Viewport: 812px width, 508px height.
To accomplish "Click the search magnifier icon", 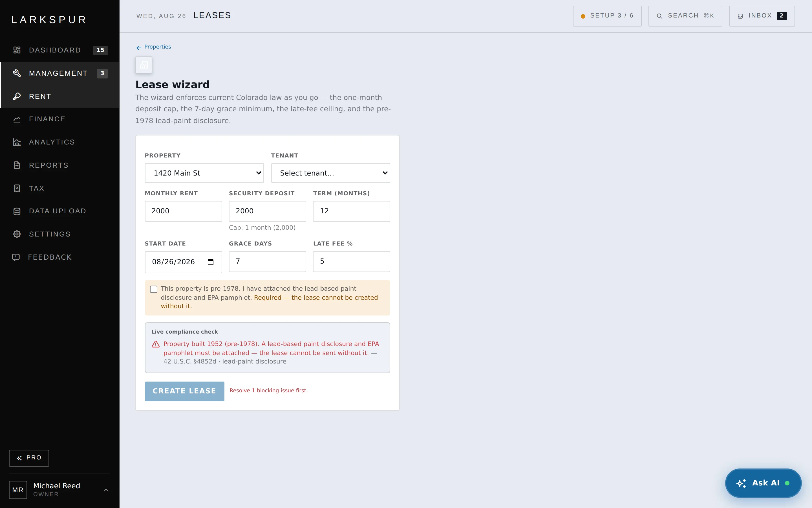I will click(659, 16).
